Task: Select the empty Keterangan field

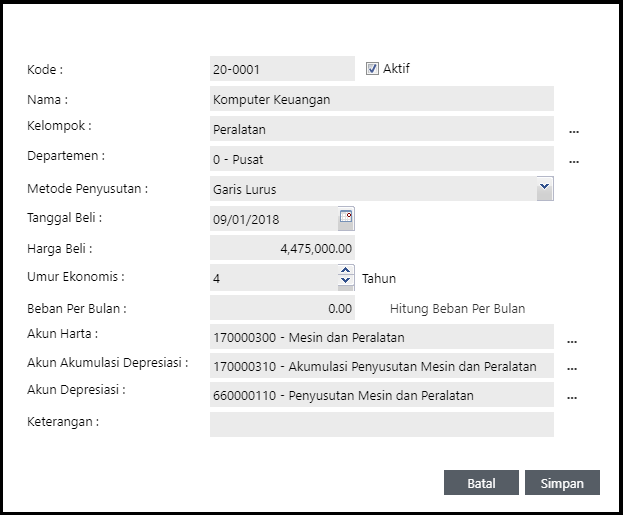Action: pyautogui.click(x=381, y=424)
